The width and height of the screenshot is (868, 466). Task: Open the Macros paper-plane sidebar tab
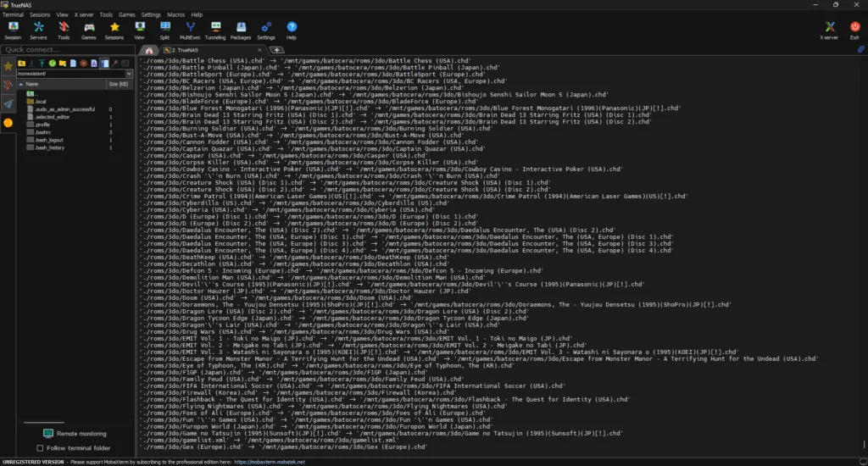[x=8, y=103]
